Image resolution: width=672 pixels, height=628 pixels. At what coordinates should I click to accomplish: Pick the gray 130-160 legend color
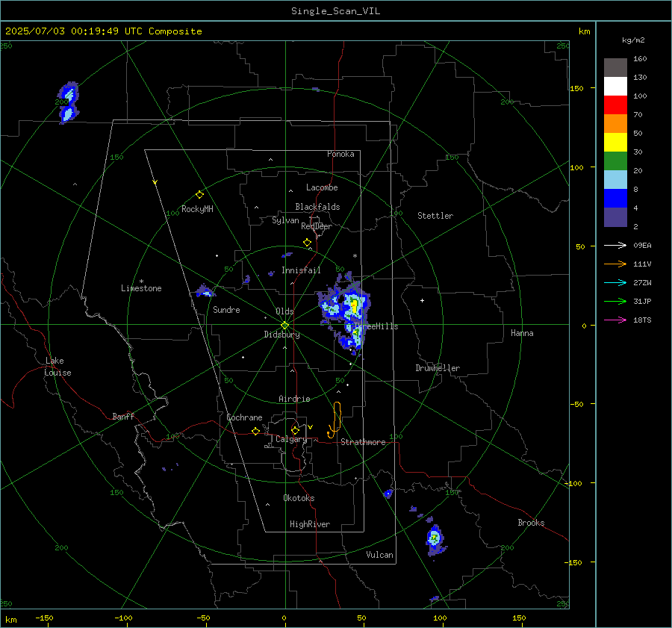pyautogui.click(x=615, y=68)
